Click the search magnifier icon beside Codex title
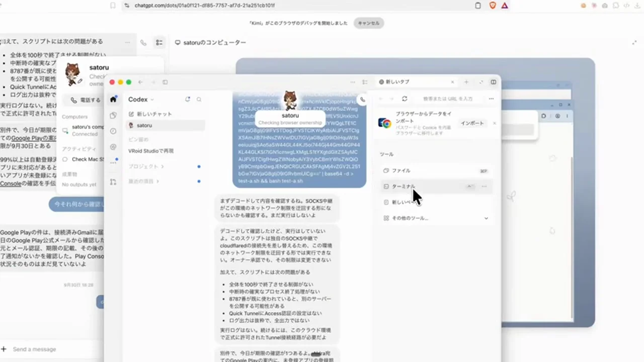 (x=199, y=100)
